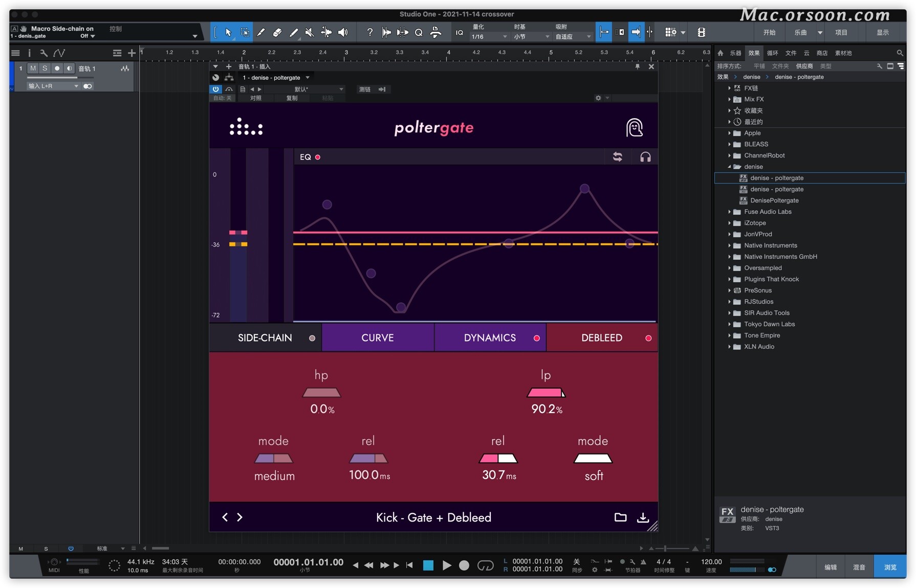Arm record on track 1
This screenshot has height=588, width=916.
pyautogui.click(x=57, y=69)
